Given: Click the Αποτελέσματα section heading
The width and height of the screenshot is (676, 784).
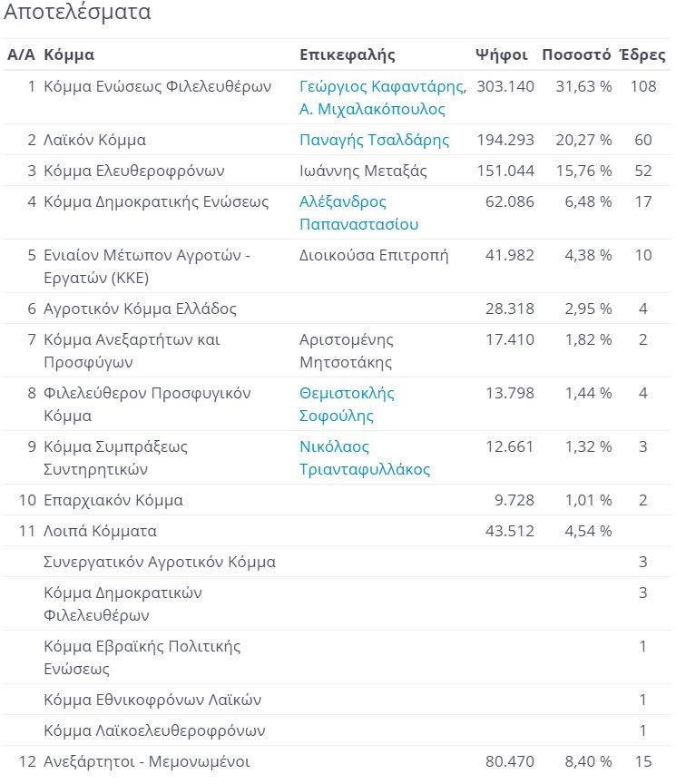Looking at the screenshot, I should [77, 14].
